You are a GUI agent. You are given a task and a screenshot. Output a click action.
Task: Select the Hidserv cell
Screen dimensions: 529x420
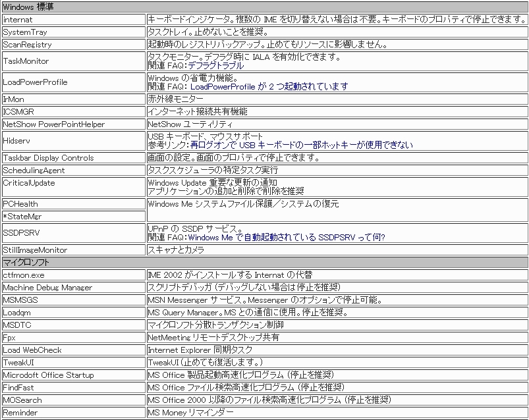pos(74,141)
